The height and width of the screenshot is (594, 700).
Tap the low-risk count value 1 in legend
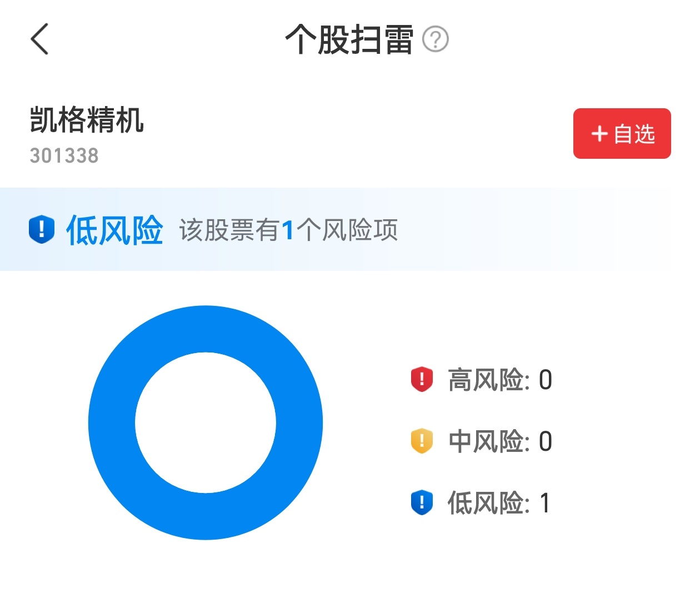coord(545,503)
